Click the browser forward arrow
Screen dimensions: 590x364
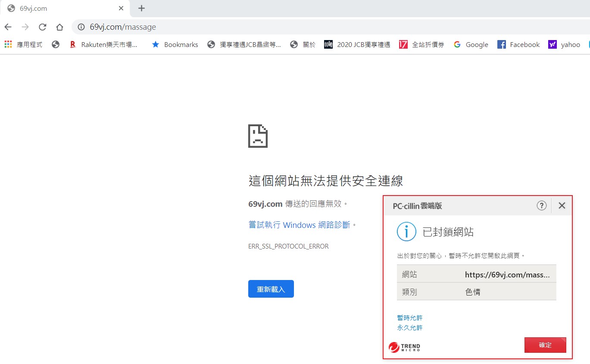pyautogui.click(x=25, y=27)
